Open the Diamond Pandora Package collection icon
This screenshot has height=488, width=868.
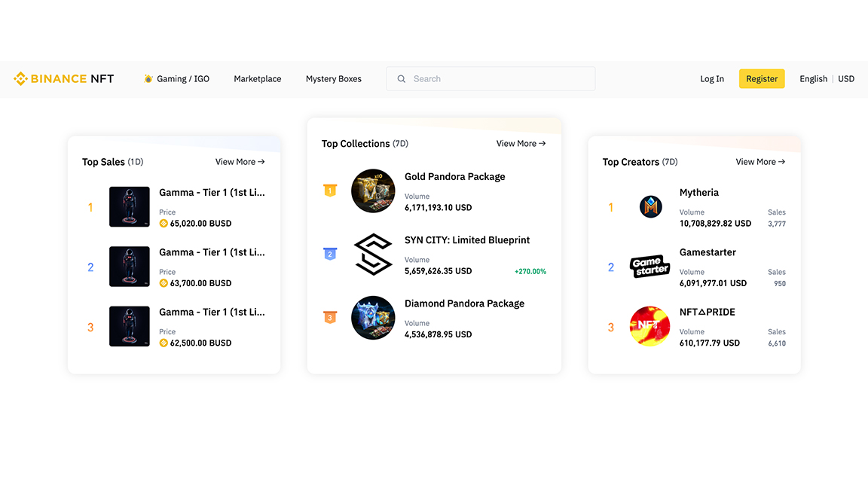coord(373,318)
